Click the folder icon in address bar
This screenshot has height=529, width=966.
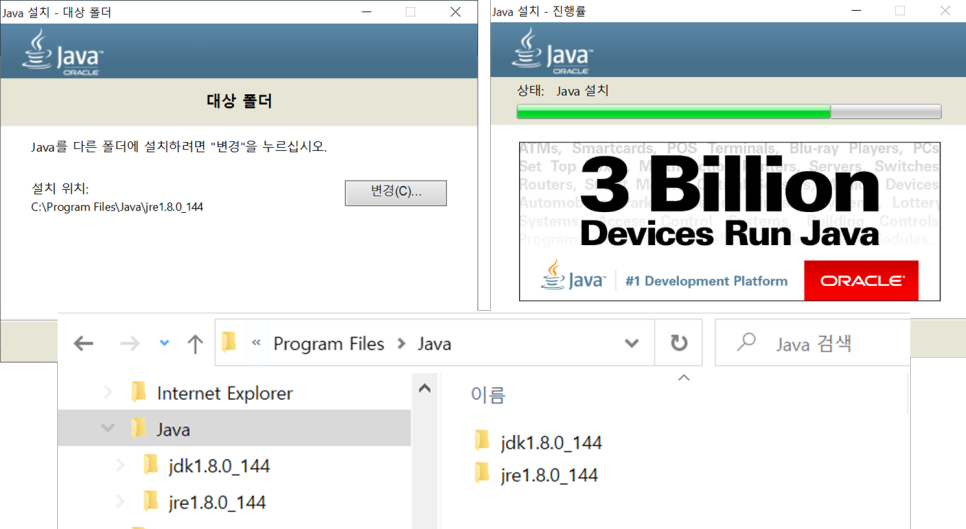pyautogui.click(x=229, y=342)
